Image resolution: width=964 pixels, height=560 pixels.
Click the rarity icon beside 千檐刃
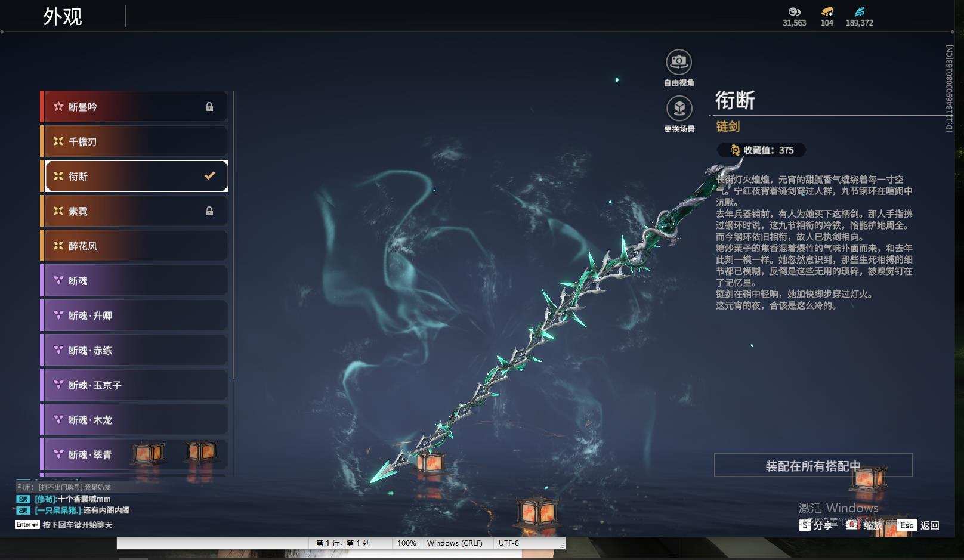58,141
